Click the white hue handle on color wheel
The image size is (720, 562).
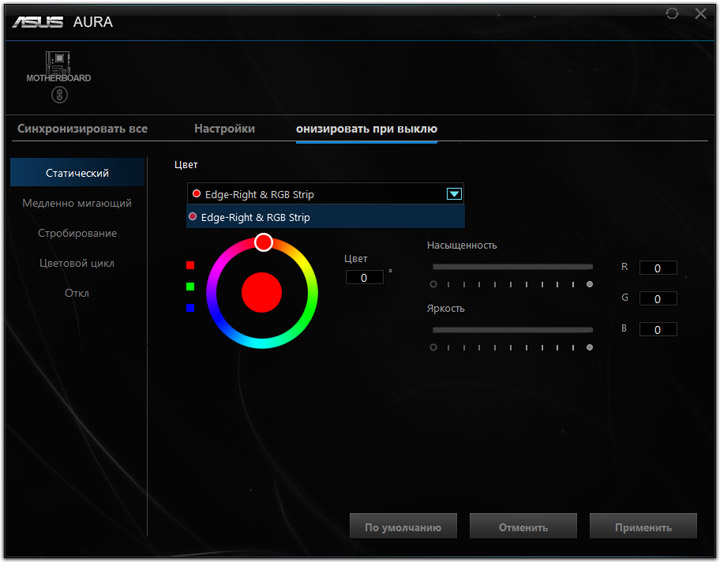264,242
